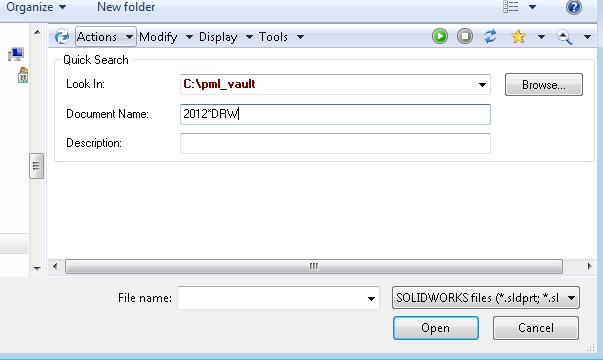Click the yellow favorites star icon
This screenshot has height=360, width=603.
pos(518,37)
